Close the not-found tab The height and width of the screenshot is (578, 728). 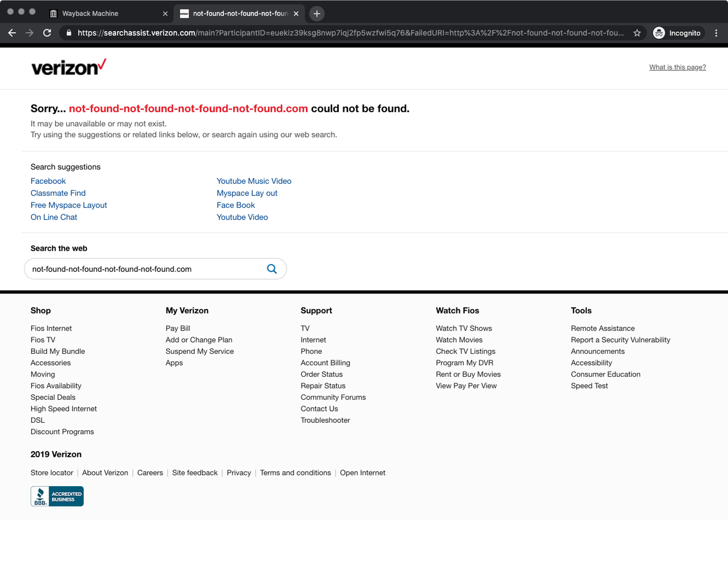(296, 13)
